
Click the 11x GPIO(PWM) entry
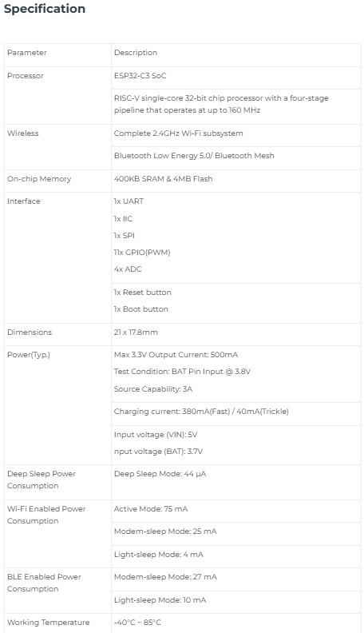click(x=142, y=253)
